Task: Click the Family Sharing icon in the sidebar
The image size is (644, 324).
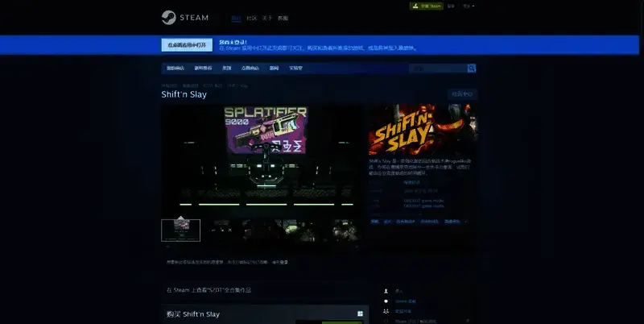Action: [386, 310]
